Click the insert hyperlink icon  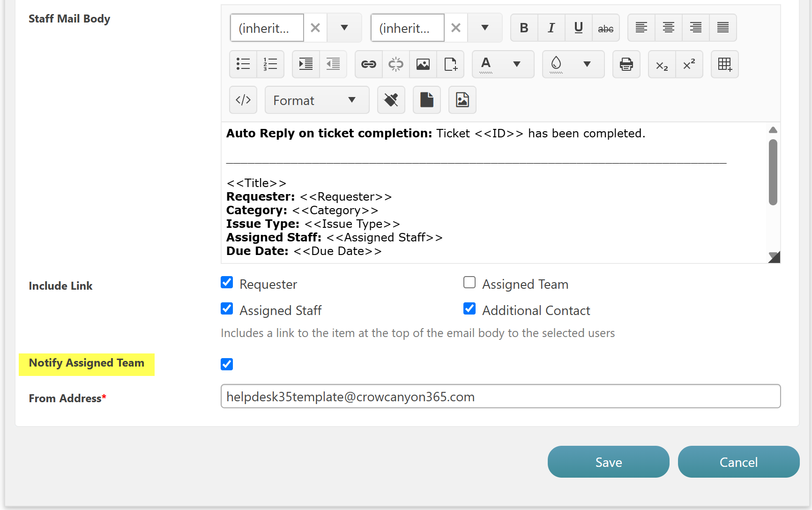click(368, 64)
